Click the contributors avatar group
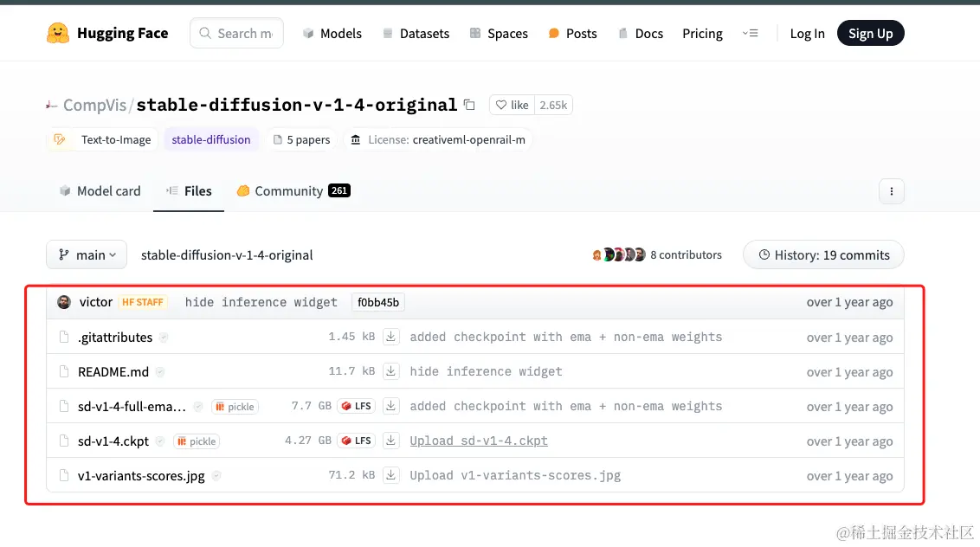Image resolution: width=980 pixels, height=547 pixels. click(x=618, y=254)
